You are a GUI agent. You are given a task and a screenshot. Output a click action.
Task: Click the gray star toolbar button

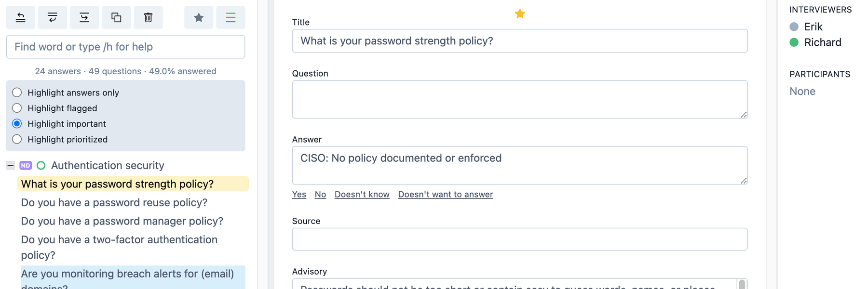[199, 18]
